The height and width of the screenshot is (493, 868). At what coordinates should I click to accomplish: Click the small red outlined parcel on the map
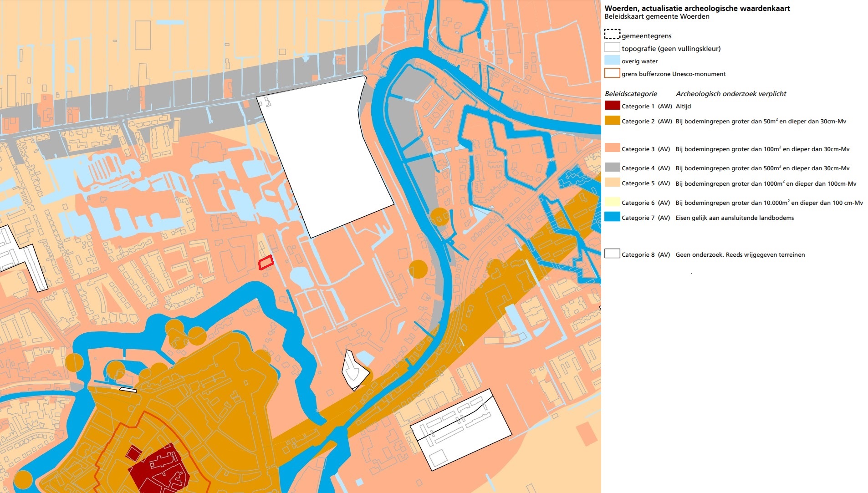tap(266, 262)
